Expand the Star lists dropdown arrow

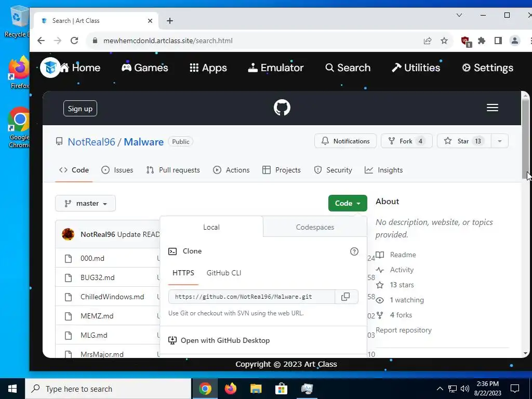(499, 141)
